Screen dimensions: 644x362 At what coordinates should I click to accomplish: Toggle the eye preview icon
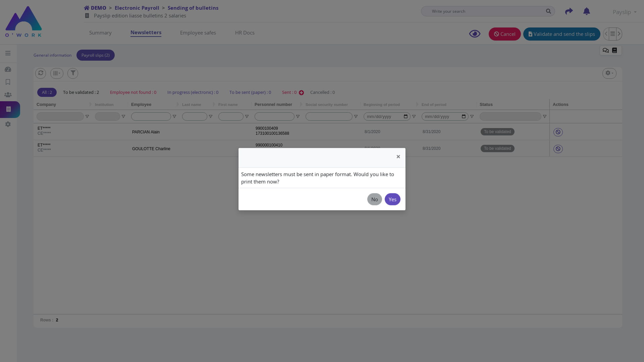click(475, 34)
